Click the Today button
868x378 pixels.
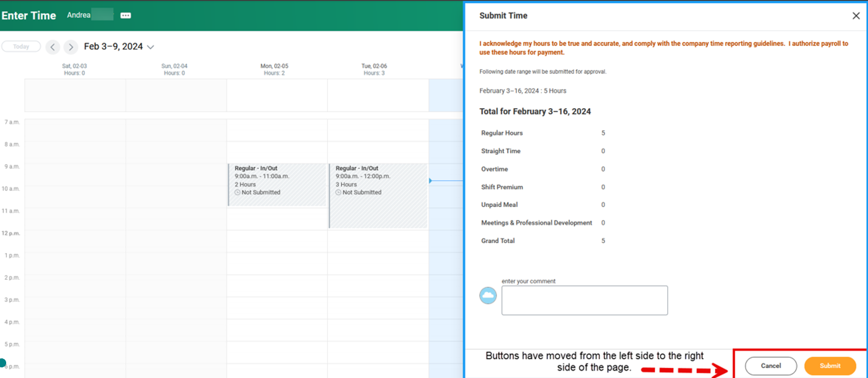pos(21,46)
